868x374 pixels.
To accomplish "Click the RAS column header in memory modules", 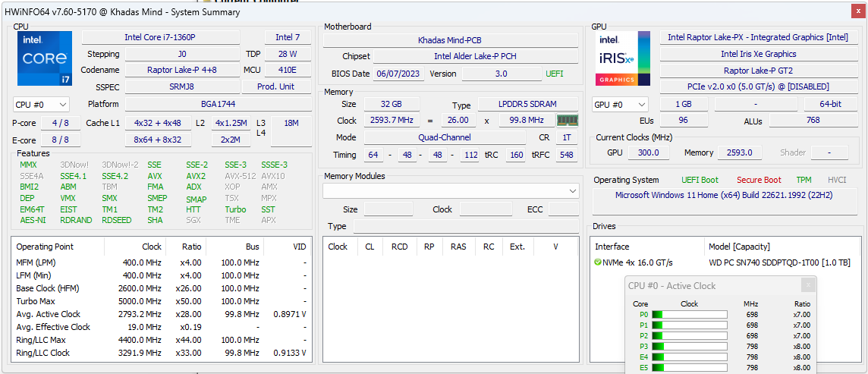I will point(458,247).
